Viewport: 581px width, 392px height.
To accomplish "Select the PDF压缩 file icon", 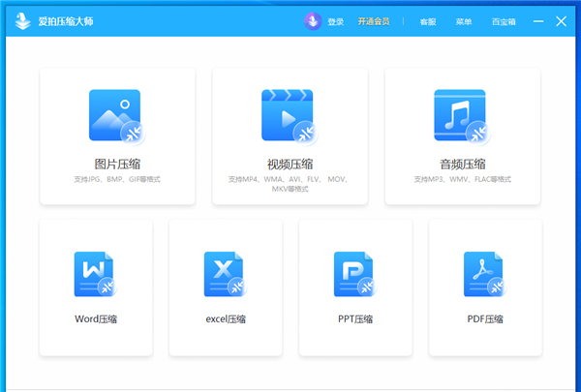I will pos(485,274).
